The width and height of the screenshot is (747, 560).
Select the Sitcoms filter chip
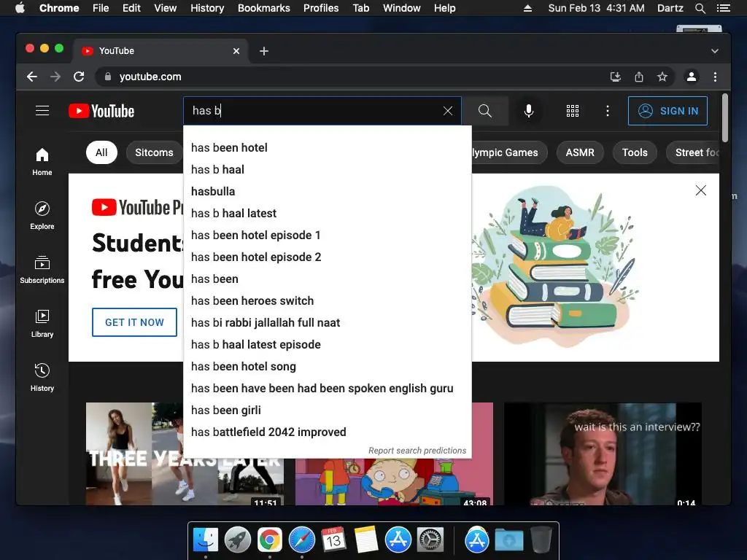(154, 152)
